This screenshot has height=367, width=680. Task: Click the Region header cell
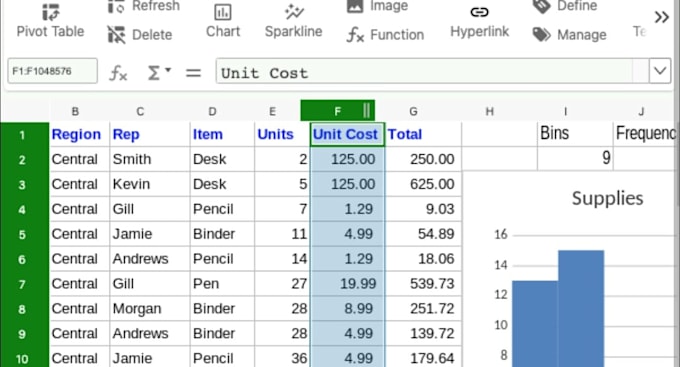click(79, 134)
